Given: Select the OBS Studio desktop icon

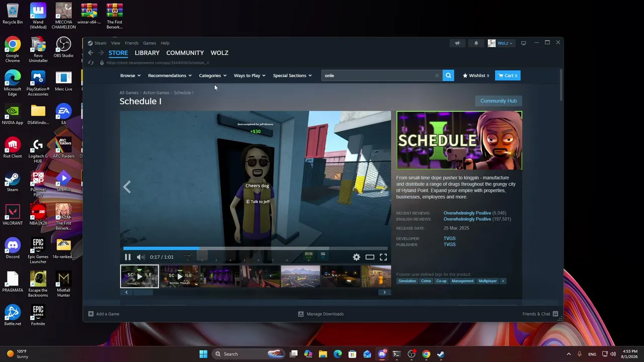Looking at the screenshot, I should [x=63, y=47].
